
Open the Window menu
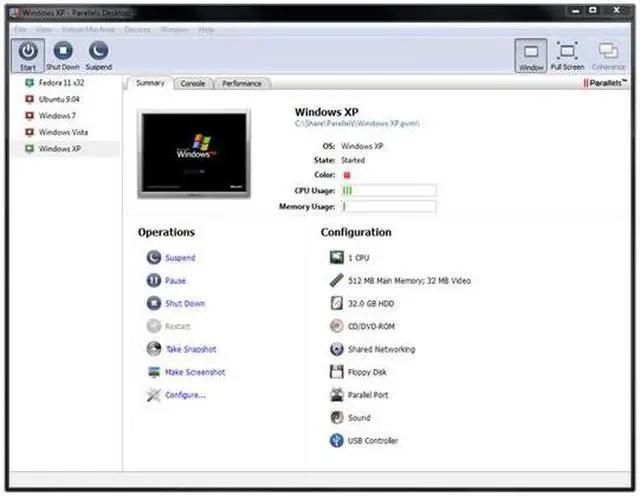click(x=174, y=30)
